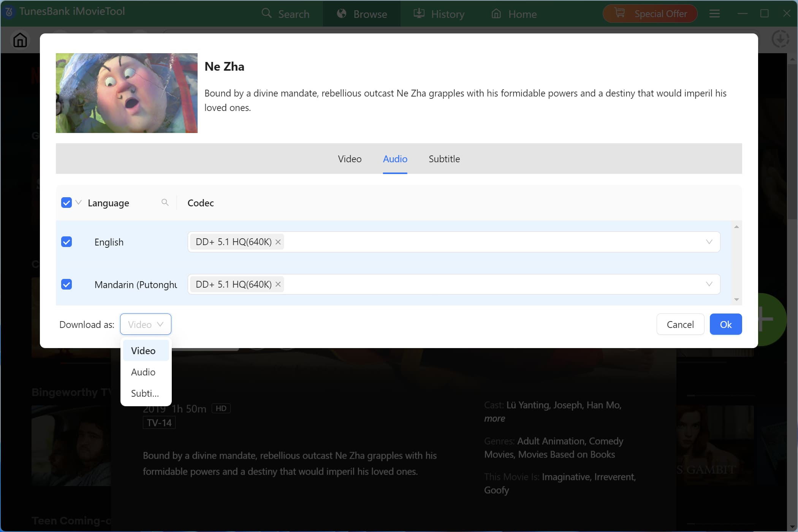Uncheck the English audio checkbox
Image resolution: width=798 pixels, height=532 pixels.
(66, 242)
